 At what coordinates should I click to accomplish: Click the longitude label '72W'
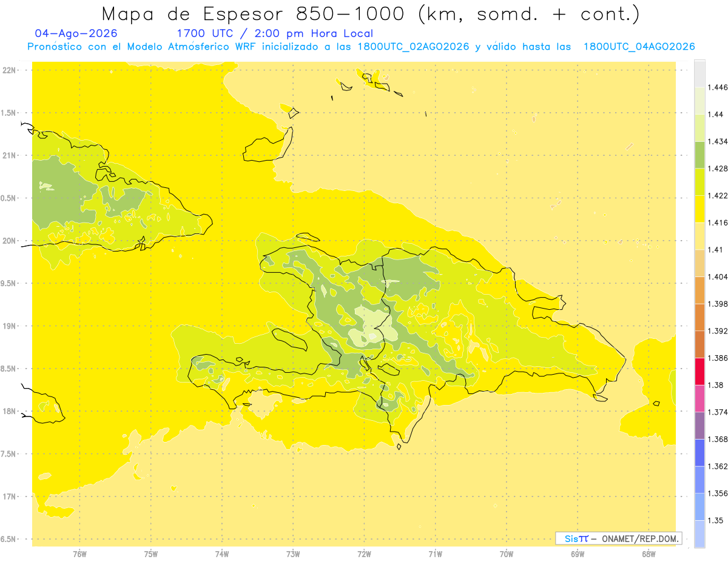coord(364,554)
